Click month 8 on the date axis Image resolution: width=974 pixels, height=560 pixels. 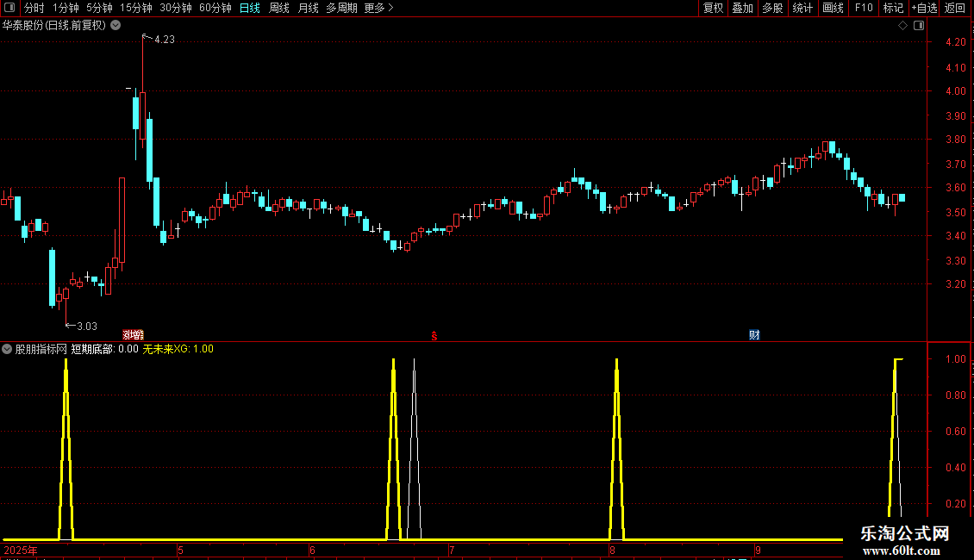612,551
